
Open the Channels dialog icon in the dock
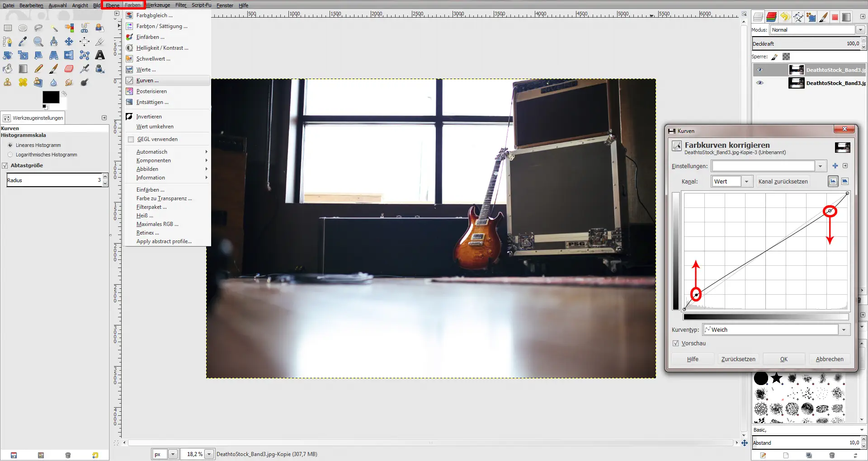tap(771, 17)
